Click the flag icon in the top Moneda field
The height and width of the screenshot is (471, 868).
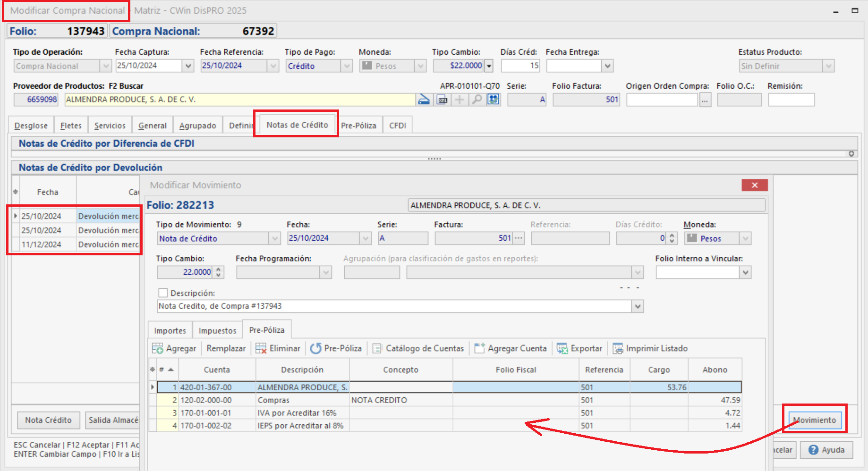367,66
